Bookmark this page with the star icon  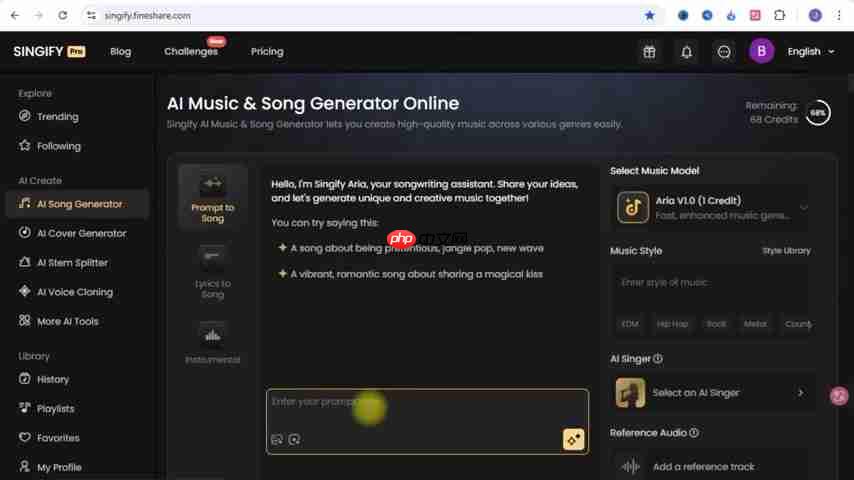pyautogui.click(x=649, y=16)
